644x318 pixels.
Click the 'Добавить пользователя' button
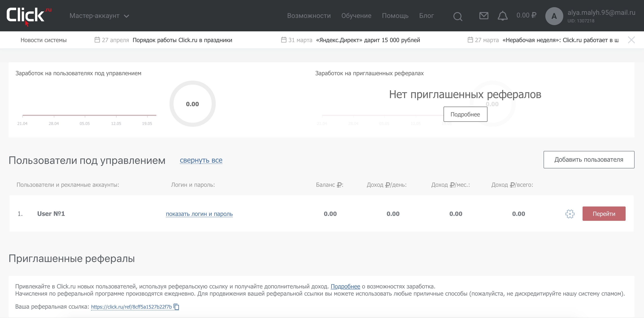(589, 160)
